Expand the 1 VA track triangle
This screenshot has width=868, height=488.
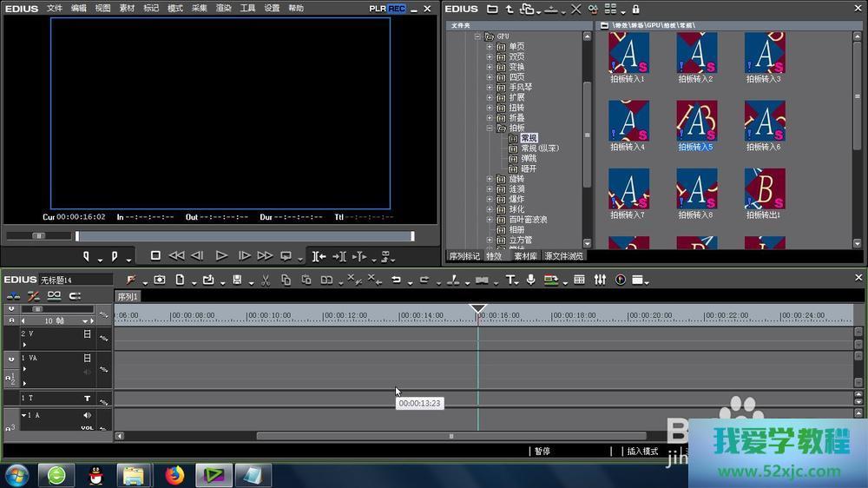tap(24, 368)
